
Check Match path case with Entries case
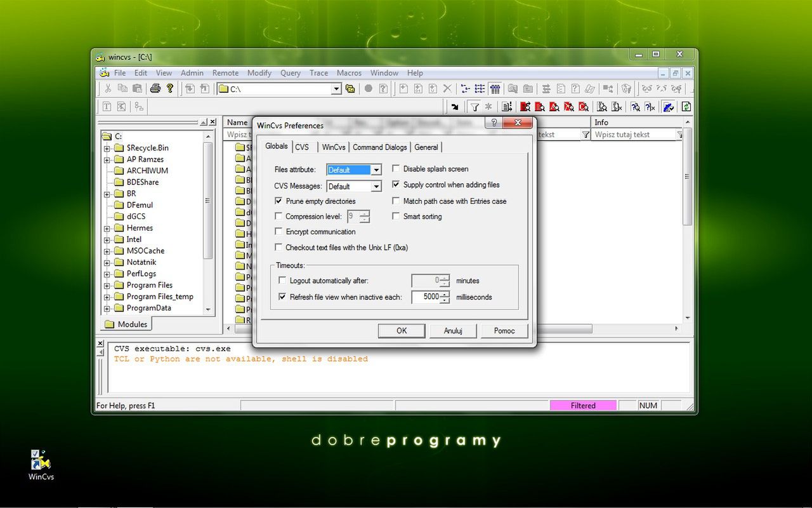396,201
